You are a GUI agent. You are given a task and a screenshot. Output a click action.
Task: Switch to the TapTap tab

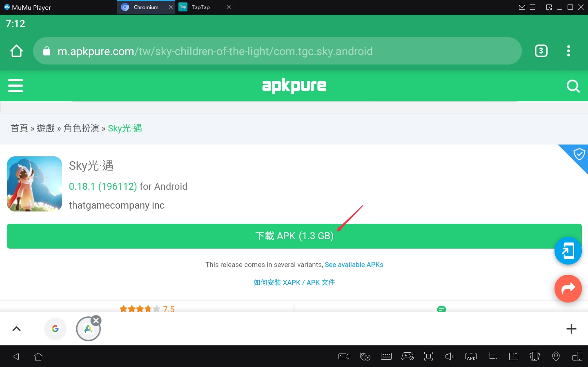tap(200, 7)
